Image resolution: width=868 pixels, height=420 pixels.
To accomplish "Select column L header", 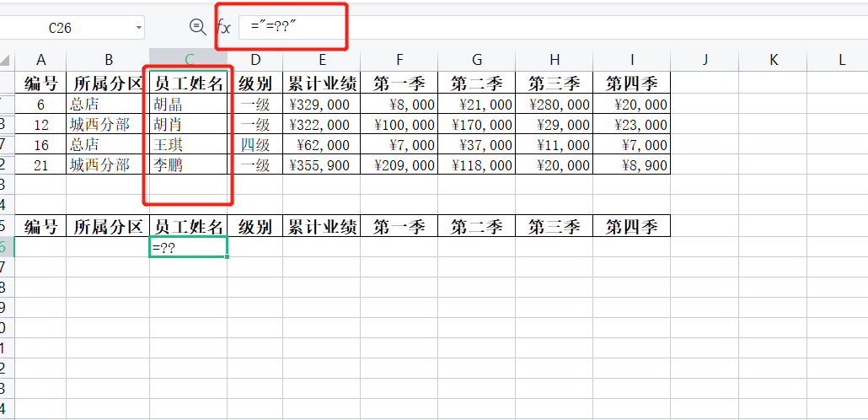I will (x=839, y=60).
